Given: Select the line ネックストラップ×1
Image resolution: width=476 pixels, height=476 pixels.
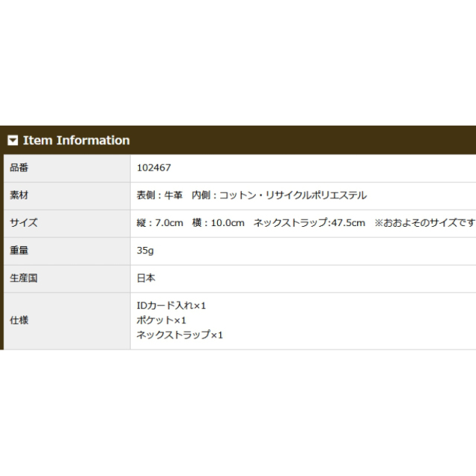Looking at the screenshot, I should (180, 335).
